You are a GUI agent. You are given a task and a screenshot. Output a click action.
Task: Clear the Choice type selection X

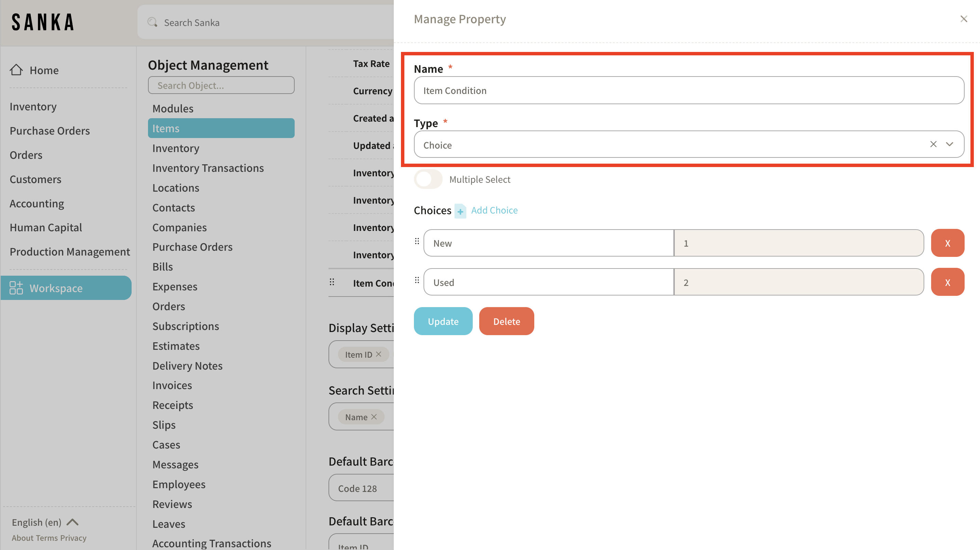coord(933,144)
